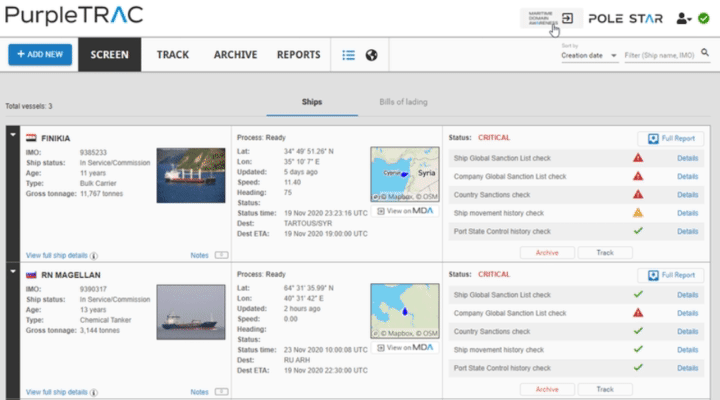The height and width of the screenshot is (400, 720).
Task: Click the FINIKIA ship photo thumbnail
Action: pyautogui.click(x=190, y=175)
